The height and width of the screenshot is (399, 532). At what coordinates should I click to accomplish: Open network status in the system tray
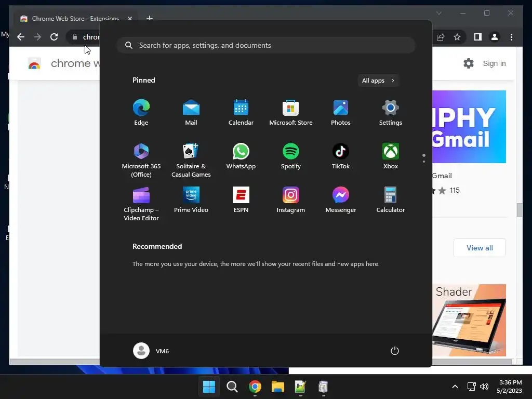coord(471,387)
